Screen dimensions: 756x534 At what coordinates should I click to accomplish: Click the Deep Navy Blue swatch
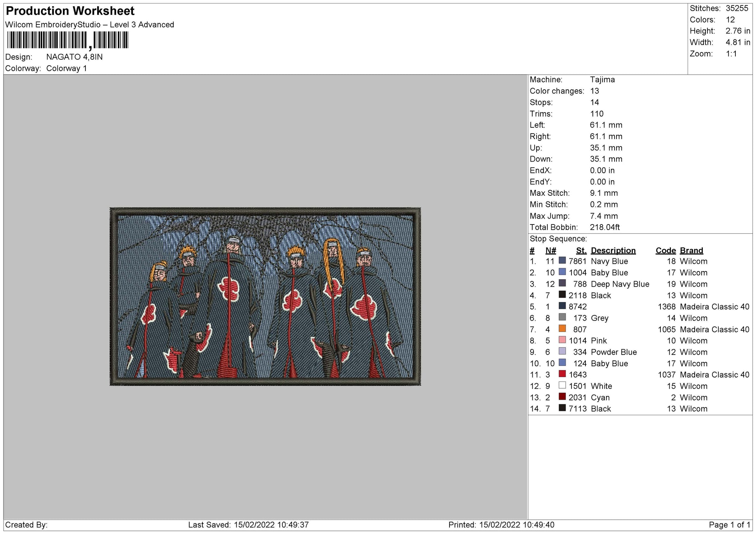point(562,283)
